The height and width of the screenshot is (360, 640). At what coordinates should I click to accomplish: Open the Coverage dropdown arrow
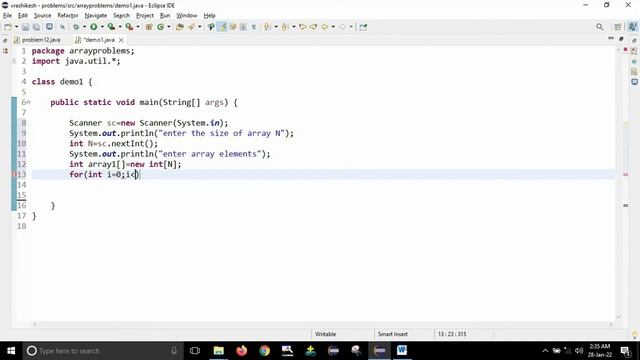point(120,27)
